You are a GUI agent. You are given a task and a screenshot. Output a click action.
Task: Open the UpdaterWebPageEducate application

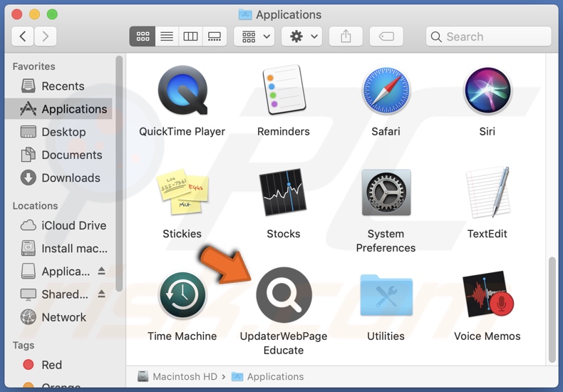click(x=284, y=295)
